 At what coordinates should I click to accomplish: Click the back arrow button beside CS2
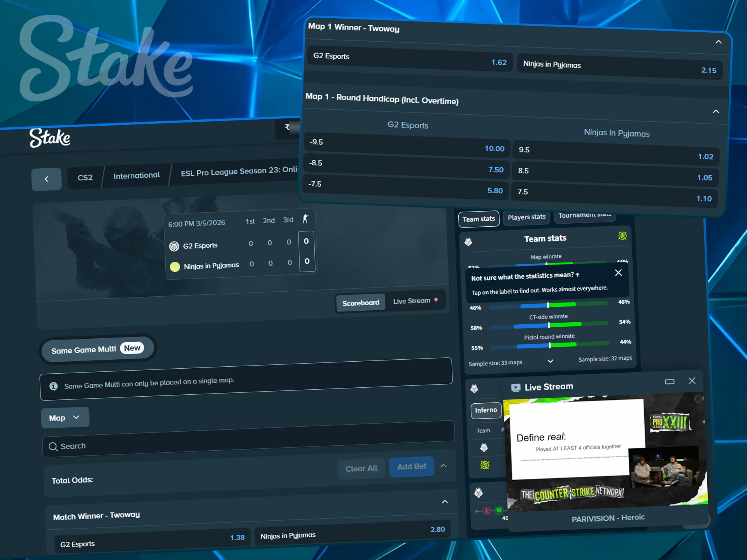[x=46, y=179]
